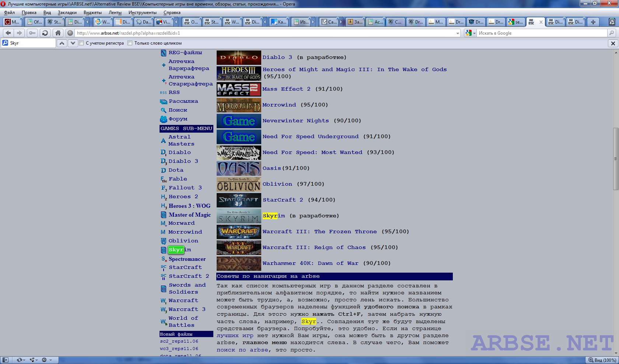
Task: Click the Astral Masters letter icon
Action: click(164, 141)
